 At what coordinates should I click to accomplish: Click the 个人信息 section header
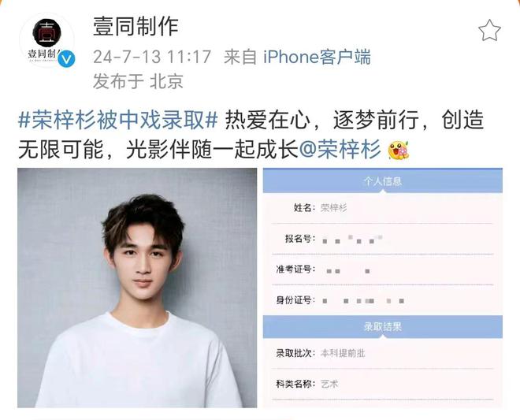pyautogui.click(x=383, y=181)
